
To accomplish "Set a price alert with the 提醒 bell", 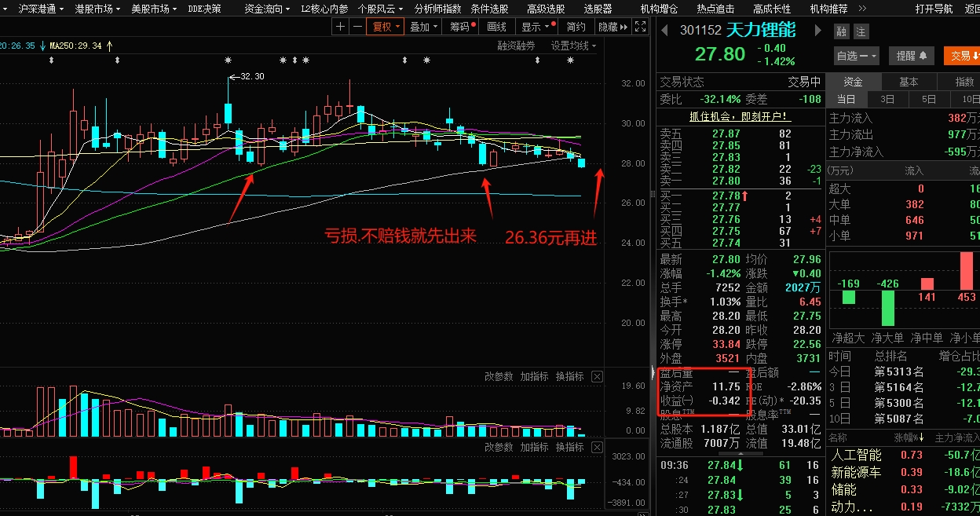I will 911,56.
